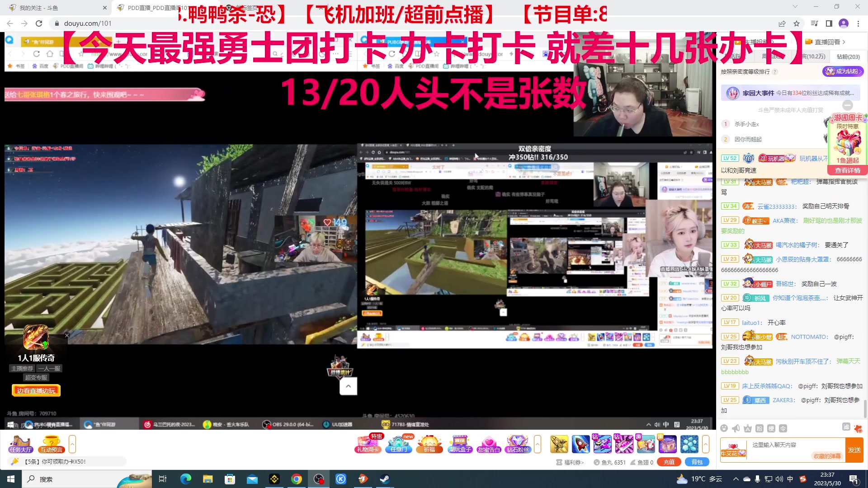This screenshot has height=488, width=868.
Task: Collapse the white up-arrow box over video
Action: click(348, 386)
